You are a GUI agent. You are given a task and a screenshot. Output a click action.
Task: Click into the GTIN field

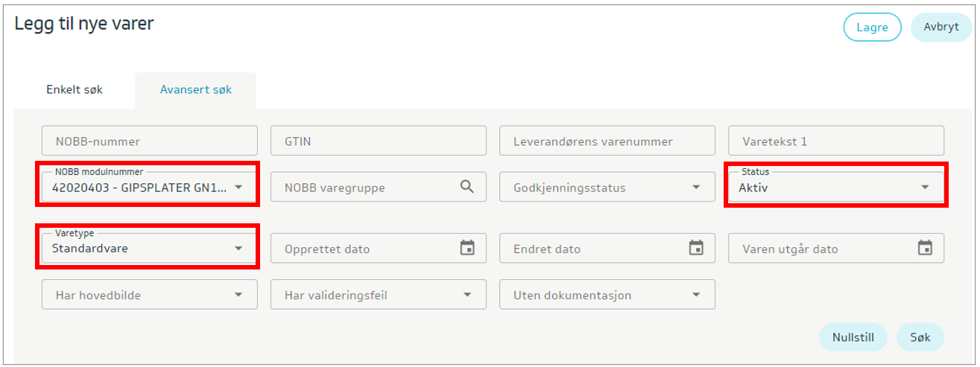pos(378,141)
